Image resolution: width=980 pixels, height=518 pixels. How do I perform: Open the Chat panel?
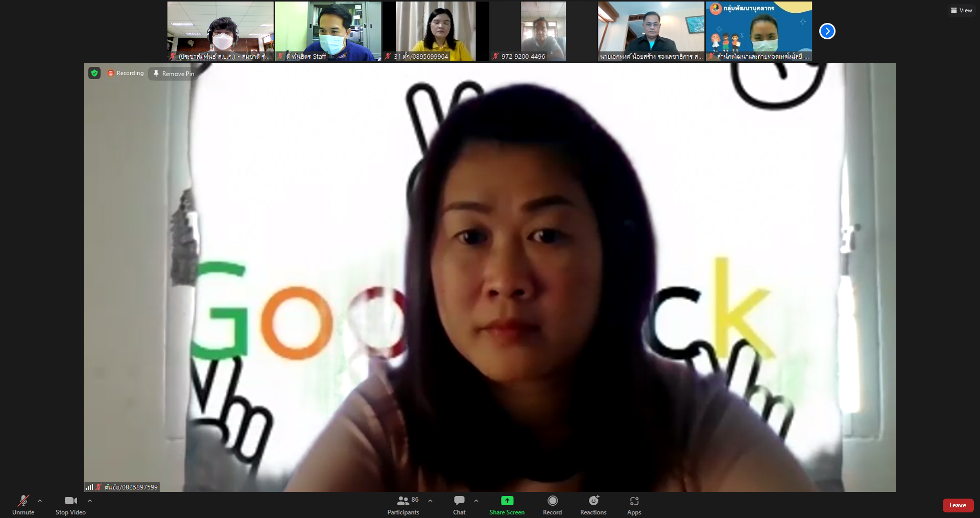click(459, 505)
